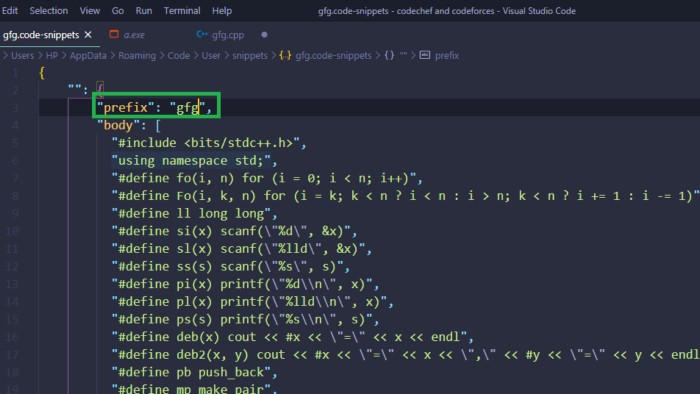Select Code in the breadcrumb path
The height and width of the screenshot is (394, 700).
179,55
